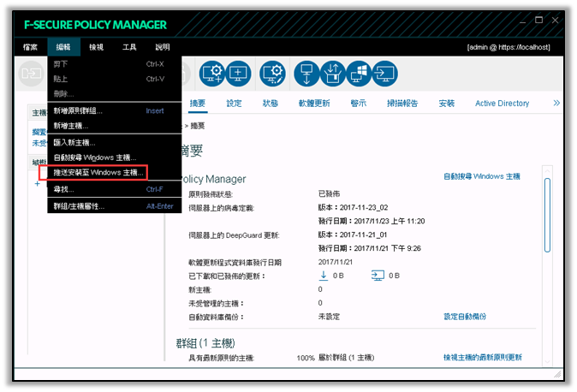This screenshot has width=577, height=392.
Task: Click the 群組 (1 主機) heading
Action: [x=205, y=343]
